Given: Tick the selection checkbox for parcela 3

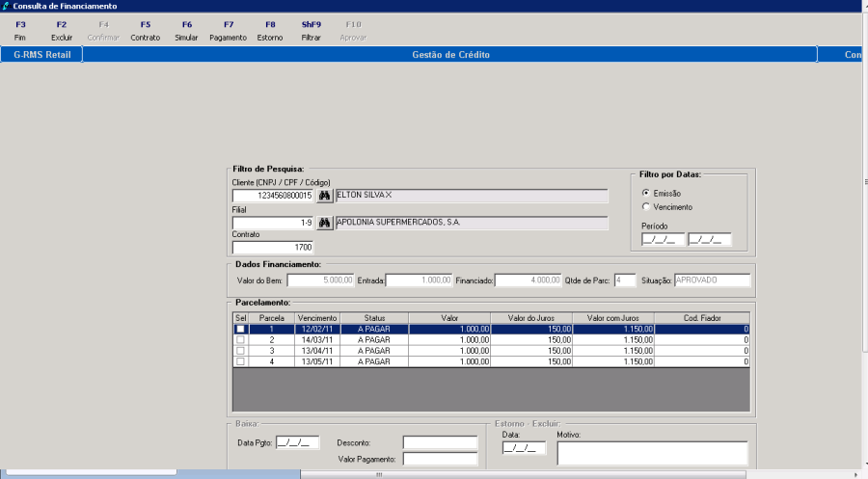Looking at the screenshot, I should (x=241, y=351).
